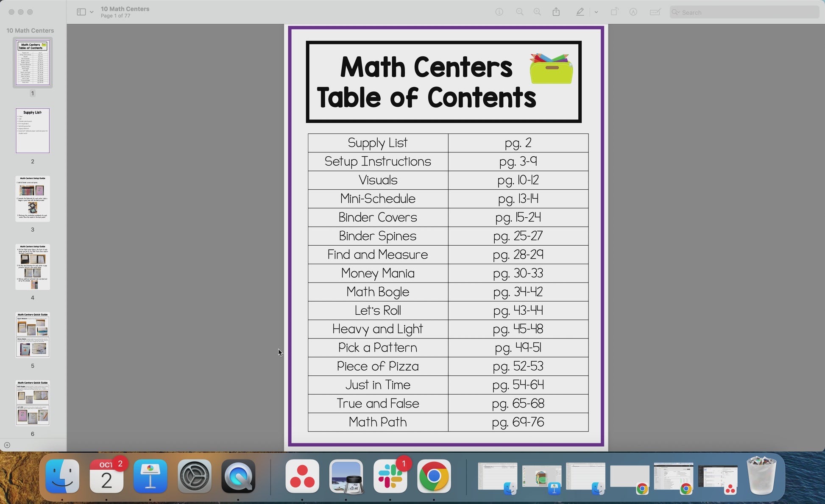Click the add button at sidebar bottom
This screenshot has width=825, height=504.
7,445
